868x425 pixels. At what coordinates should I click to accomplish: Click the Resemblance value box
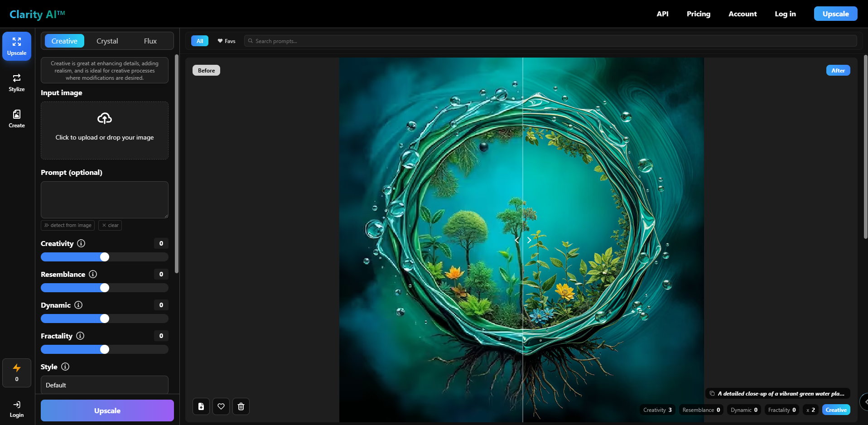[x=161, y=274]
